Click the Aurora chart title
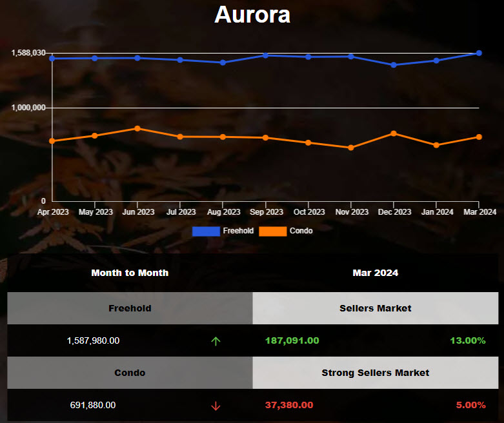This screenshot has height=423, width=504. [x=252, y=15]
